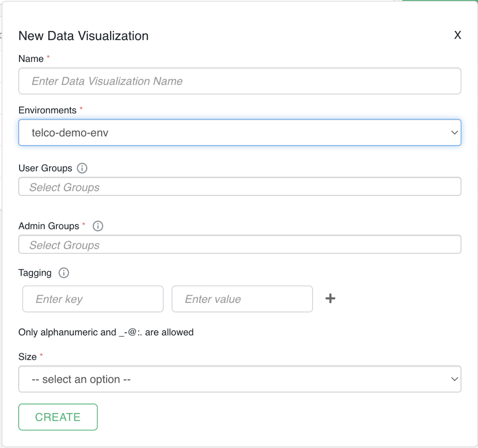
Task: Add tag with the plus icon
Action: [x=330, y=299]
